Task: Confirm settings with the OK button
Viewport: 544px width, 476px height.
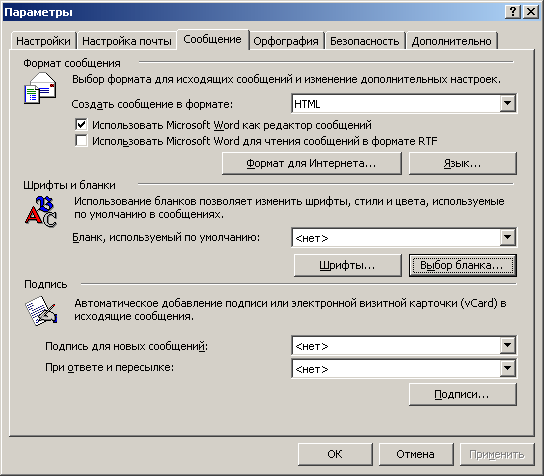Action: click(x=335, y=454)
